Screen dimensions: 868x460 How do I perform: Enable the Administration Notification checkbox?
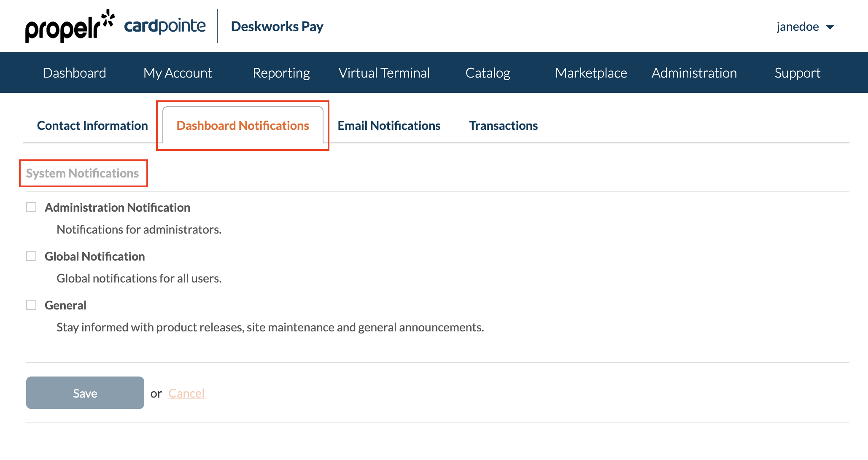click(x=31, y=207)
